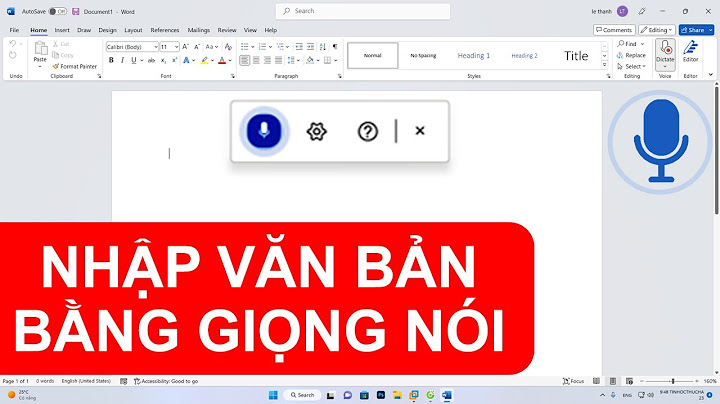Apply bold formatting
Viewport: 720px width, 404px height.
pos(111,60)
